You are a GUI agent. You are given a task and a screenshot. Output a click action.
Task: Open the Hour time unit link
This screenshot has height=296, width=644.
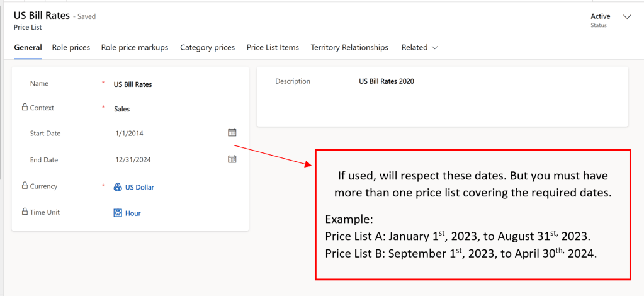coord(133,213)
